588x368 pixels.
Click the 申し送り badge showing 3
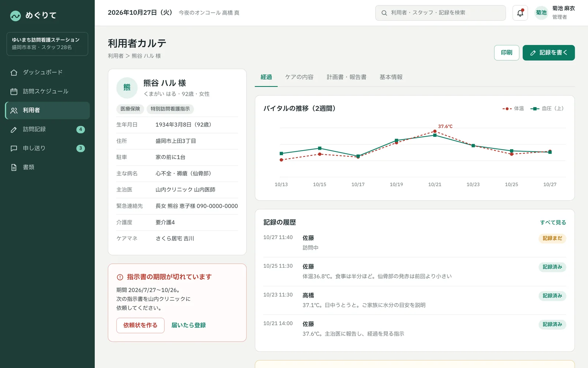tap(80, 148)
